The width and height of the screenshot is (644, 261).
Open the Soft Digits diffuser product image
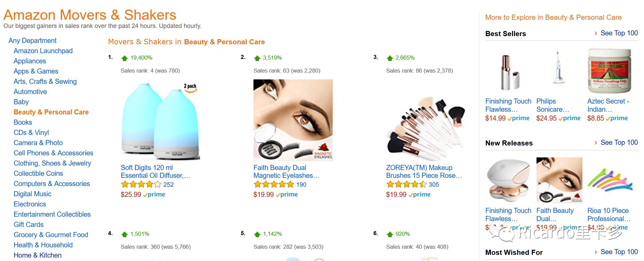160,120
